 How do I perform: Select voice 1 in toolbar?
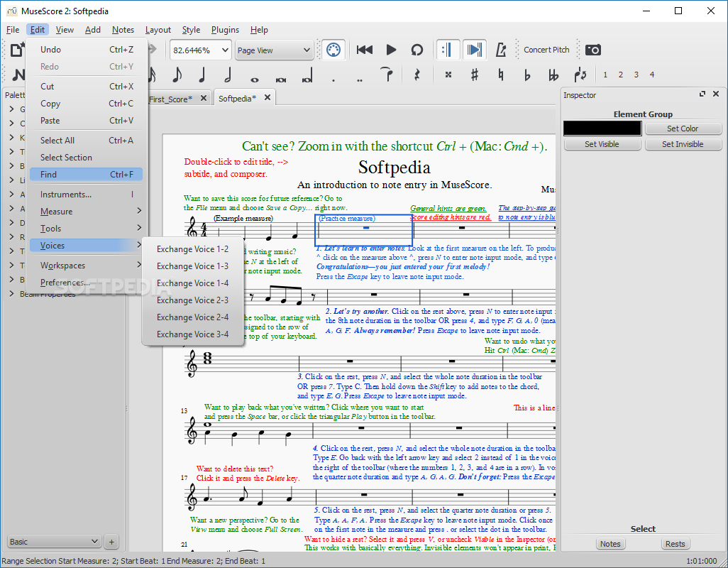coord(605,75)
